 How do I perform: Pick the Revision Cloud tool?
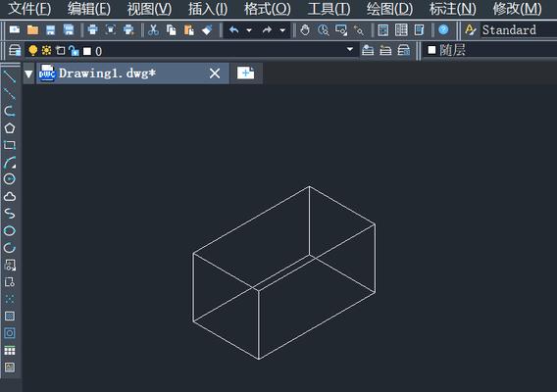click(x=10, y=196)
